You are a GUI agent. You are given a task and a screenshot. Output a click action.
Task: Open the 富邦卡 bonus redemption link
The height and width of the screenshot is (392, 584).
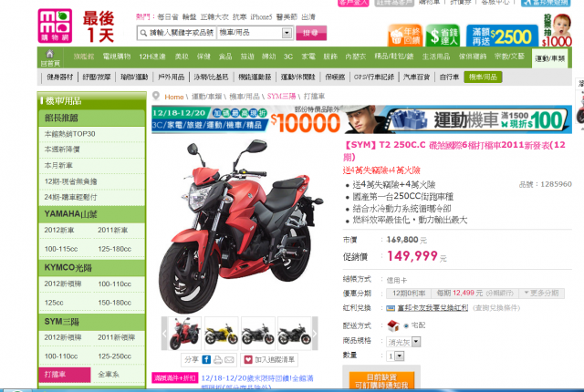[x=433, y=308]
